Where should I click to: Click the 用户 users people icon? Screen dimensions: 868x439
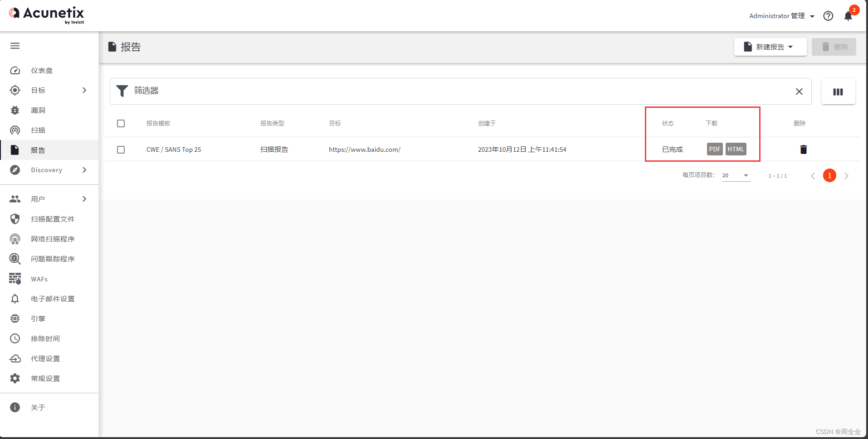[x=15, y=199]
